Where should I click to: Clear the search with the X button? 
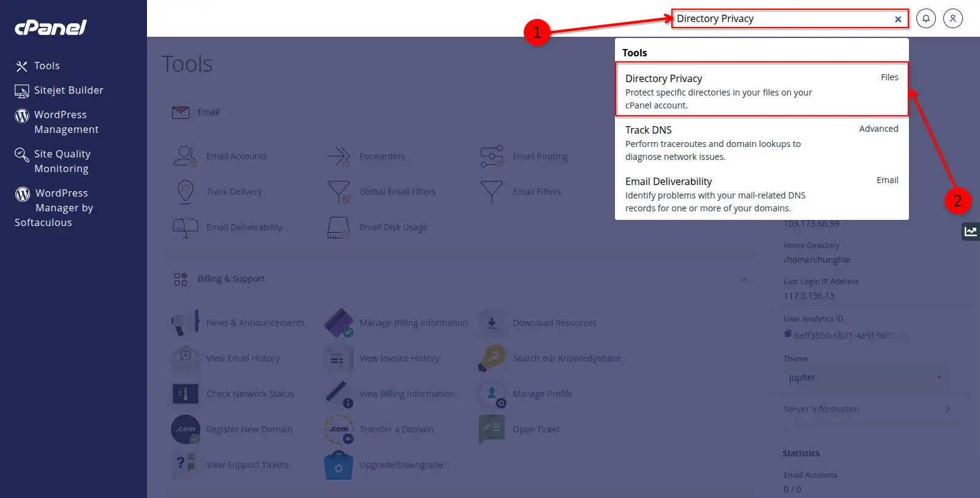pos(898,19)
